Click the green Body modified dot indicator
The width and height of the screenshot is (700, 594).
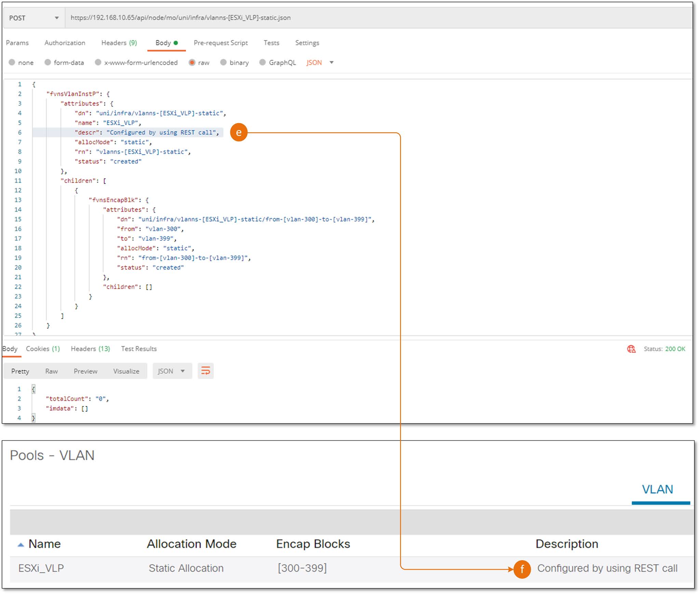(176, 43)
